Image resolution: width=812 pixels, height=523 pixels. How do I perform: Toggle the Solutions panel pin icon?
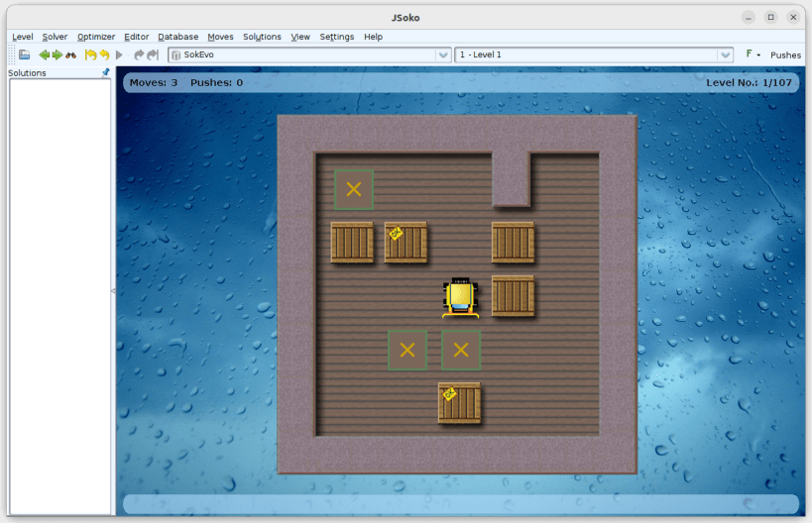pyautogui.click(x=106, y=72)
